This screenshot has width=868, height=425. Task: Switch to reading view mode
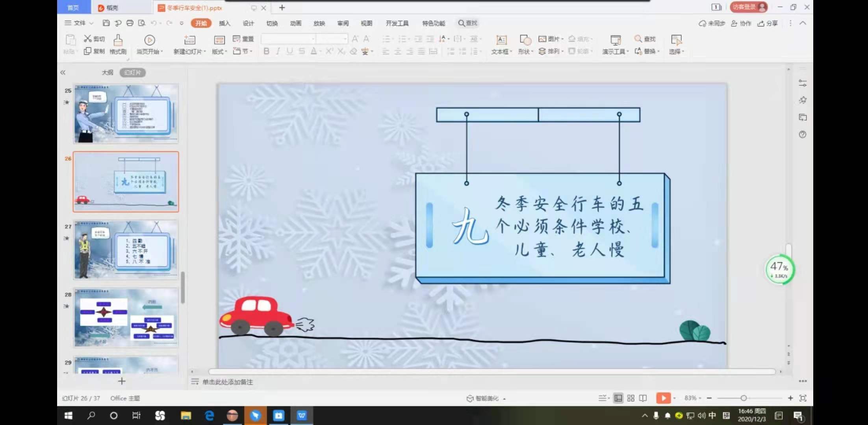point(643,398)
